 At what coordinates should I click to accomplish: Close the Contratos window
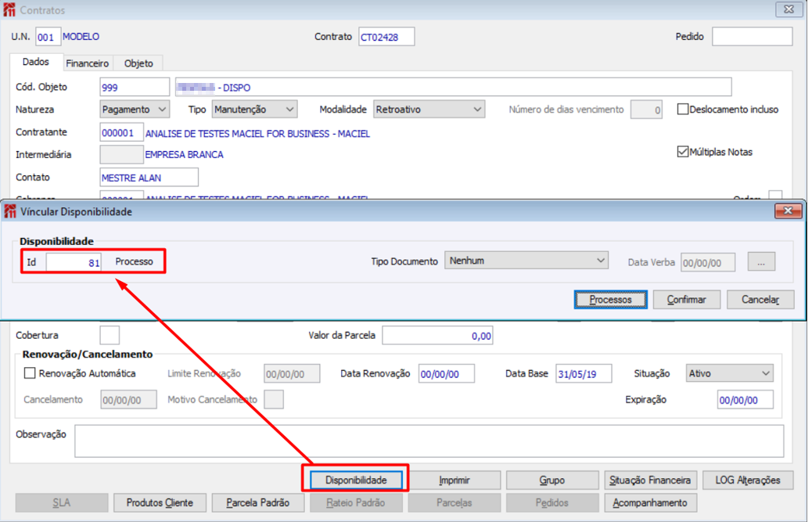[x=789, y=9]
